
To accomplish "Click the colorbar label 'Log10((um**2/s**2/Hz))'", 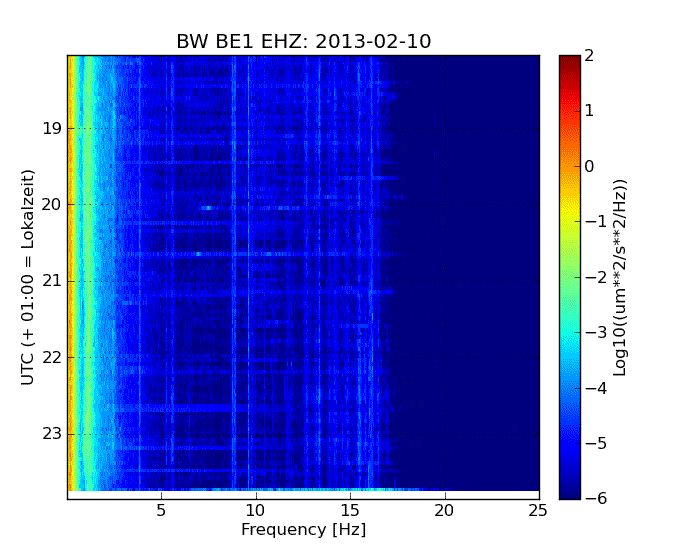I will [620, 277].
